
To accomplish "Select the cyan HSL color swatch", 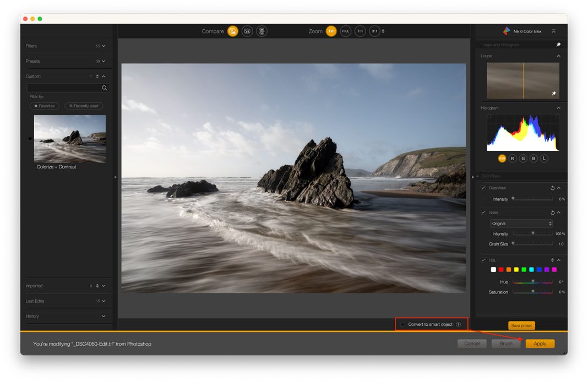I will pos(531,270).
